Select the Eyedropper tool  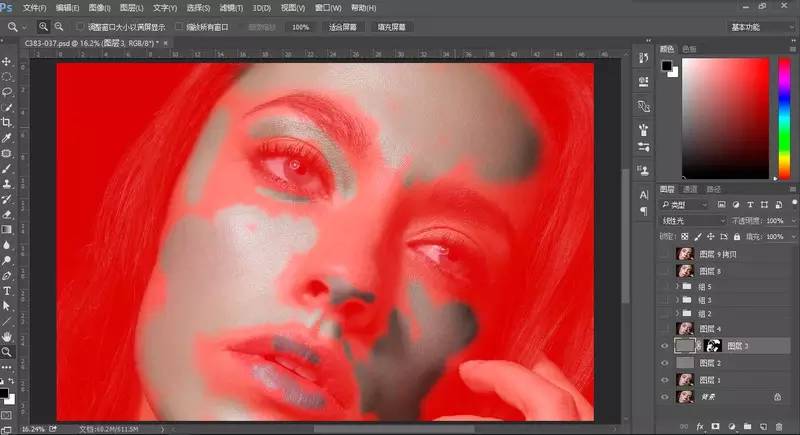coord(7,138)
